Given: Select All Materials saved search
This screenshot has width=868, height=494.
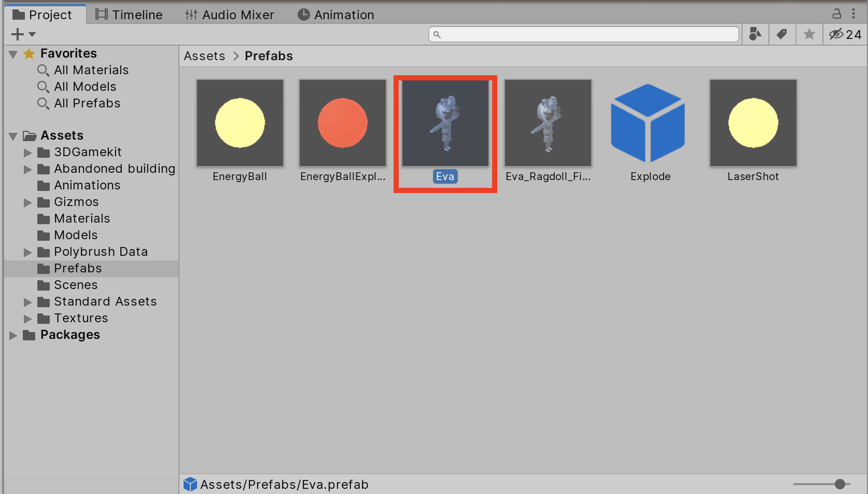Looking at the screenshot, I should [91, 70].
